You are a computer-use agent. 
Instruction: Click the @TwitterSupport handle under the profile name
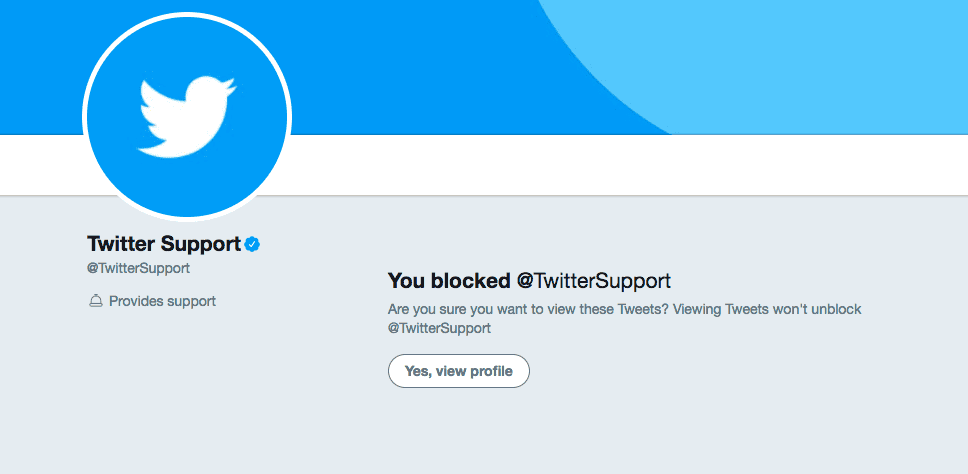(138, 268)
